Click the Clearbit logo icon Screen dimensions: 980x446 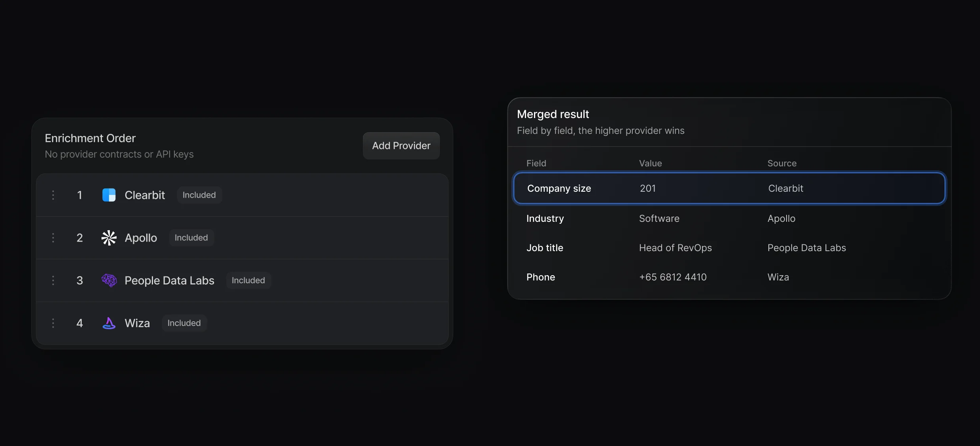(109, 195)
